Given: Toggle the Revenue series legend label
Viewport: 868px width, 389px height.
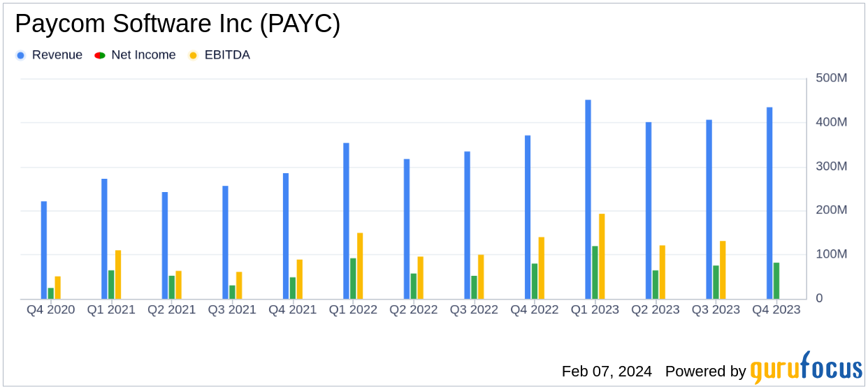Looking at the screenshot, I should click(57, 55).
